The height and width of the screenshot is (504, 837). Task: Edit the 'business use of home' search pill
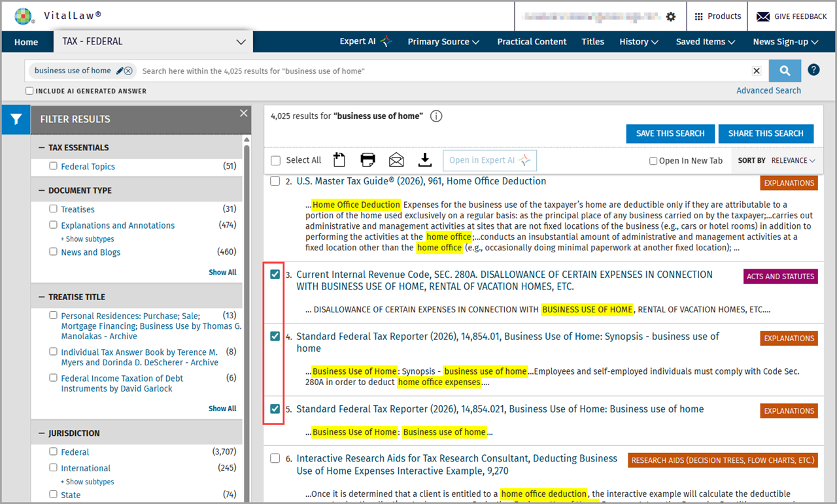pyautogui.click(x=120, y=71)
